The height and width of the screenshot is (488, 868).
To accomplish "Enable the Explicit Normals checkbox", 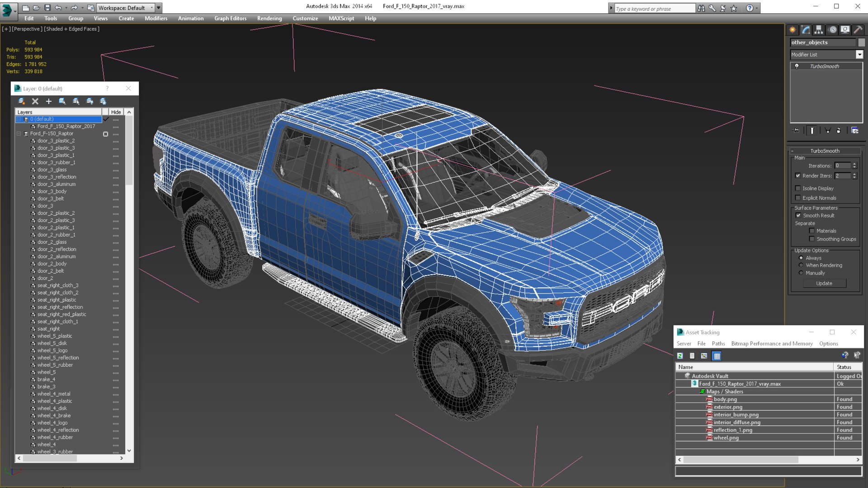I will [798, 197].
